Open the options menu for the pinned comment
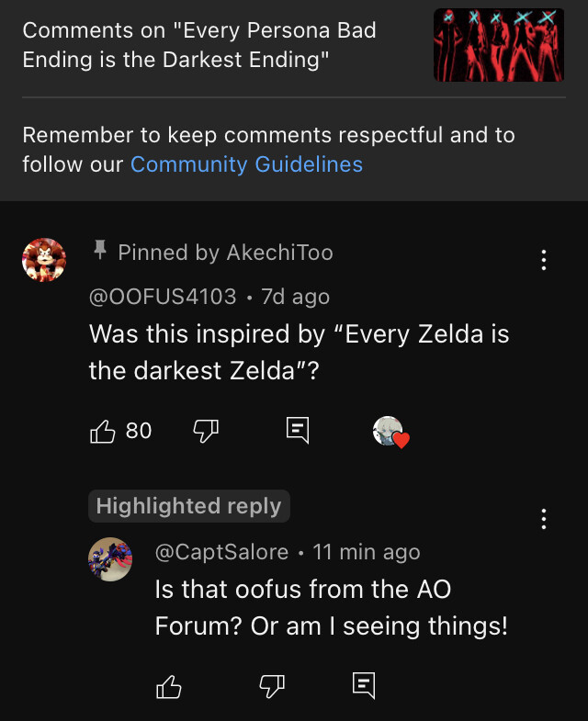588x721 pixels. [x=544, y=260]
